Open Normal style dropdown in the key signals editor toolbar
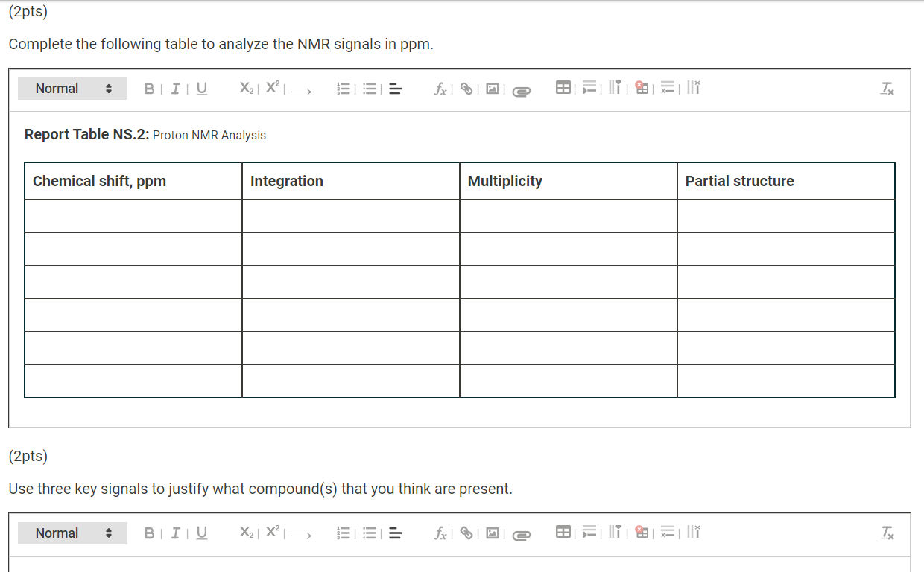This screenshot has height=572, width=924. (x=72, y=533)
